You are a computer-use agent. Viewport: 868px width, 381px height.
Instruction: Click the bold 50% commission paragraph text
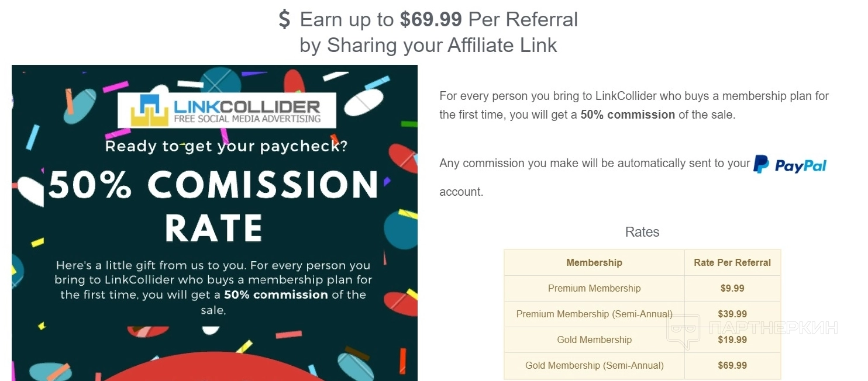point(627,115)
